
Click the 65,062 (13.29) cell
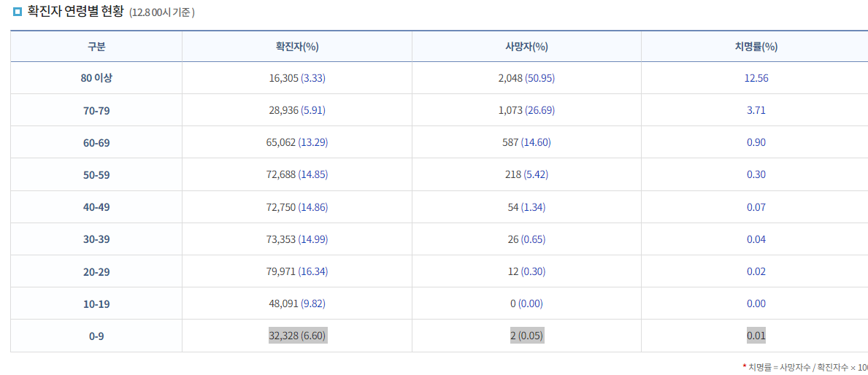click(297, 143)
